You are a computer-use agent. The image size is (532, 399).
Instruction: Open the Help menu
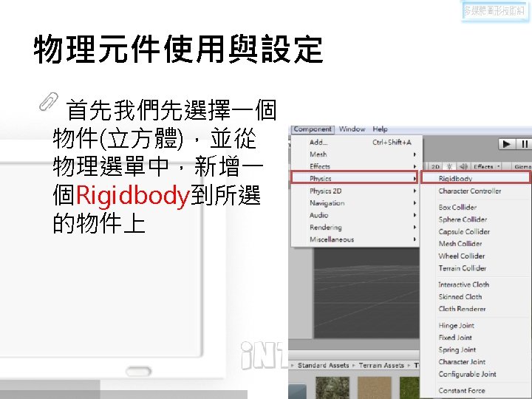click(x=380, y=129)
